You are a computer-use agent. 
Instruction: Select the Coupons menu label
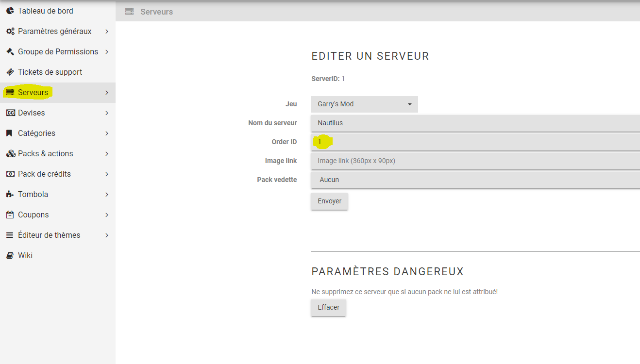[x=34, y=215]
